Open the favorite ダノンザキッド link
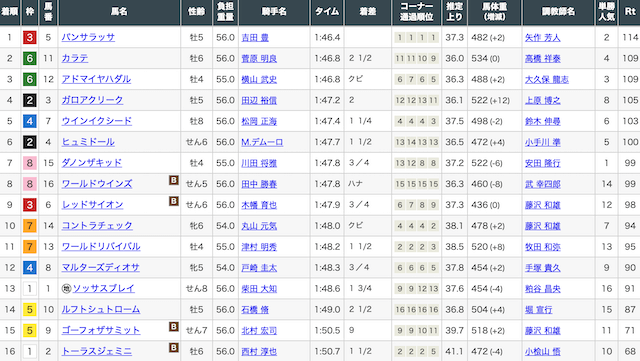 [x=92, y=163]
